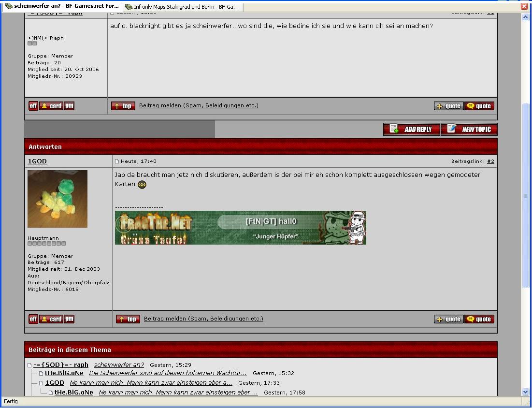Click the 'Mitglieds-Nr.: 6019' text
532x408 pixels.
(x=53, y=290)
